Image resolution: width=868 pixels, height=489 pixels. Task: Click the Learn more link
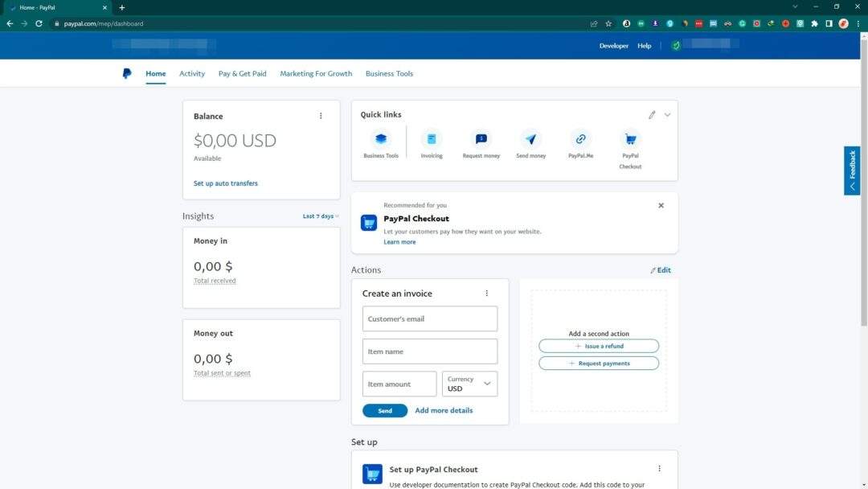coord(399,242)
